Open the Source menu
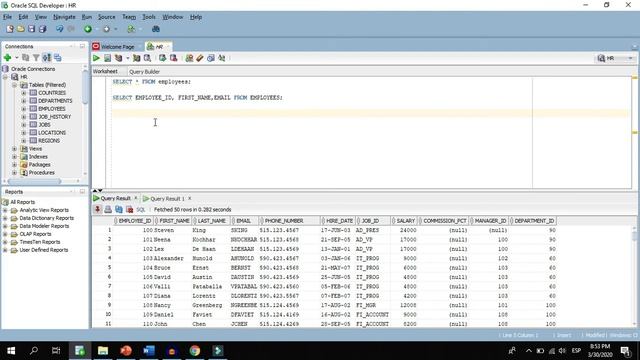 click(107, 17)
